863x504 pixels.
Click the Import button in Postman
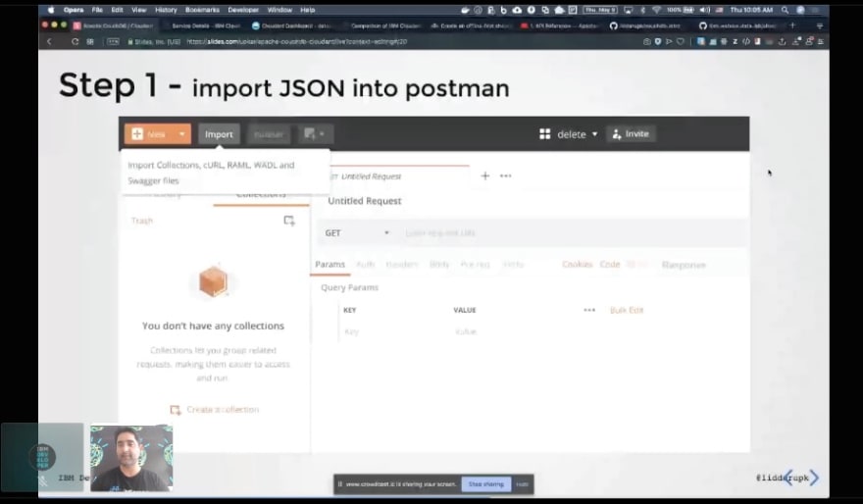[x=219, y=134]
